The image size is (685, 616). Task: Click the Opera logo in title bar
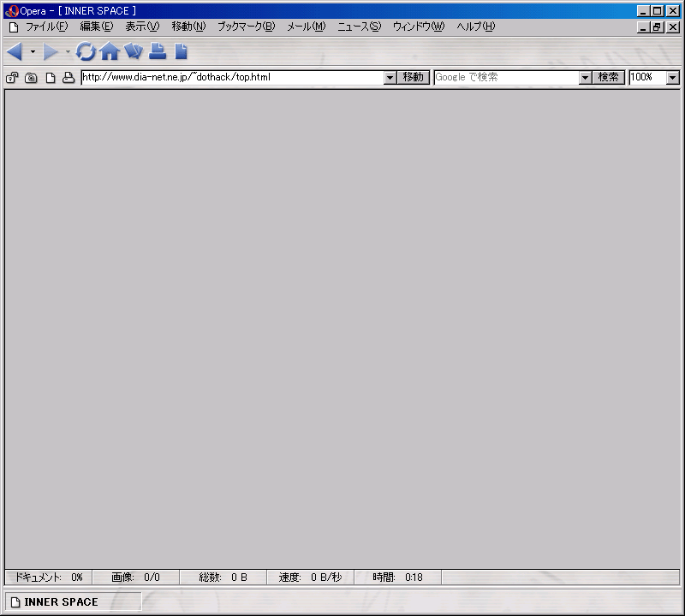[12, 11]
